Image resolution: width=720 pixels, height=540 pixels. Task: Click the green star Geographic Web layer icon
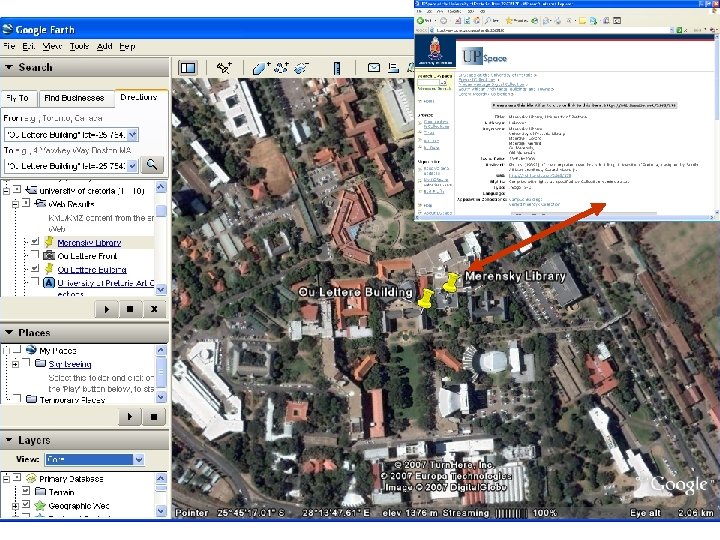pyautogui.click(x=40, y=506)
